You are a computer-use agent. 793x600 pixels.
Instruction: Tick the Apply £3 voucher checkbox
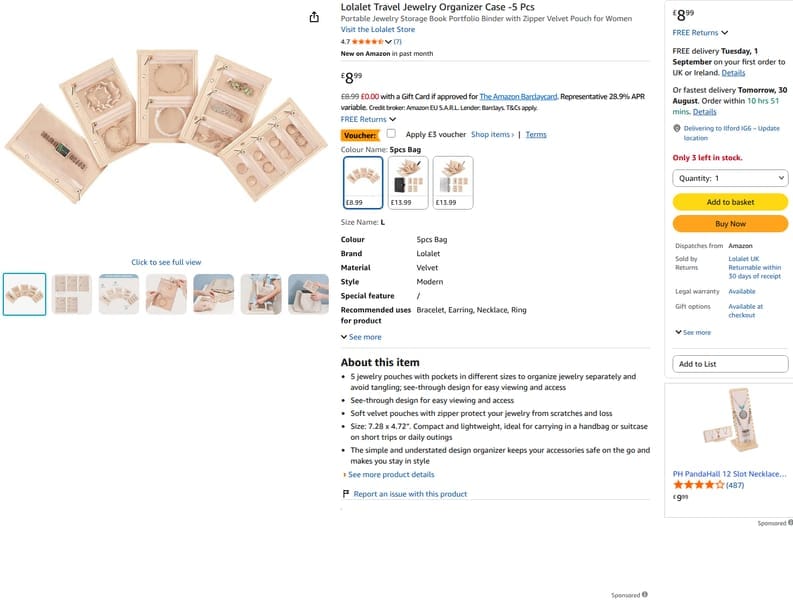click(391, 134)
